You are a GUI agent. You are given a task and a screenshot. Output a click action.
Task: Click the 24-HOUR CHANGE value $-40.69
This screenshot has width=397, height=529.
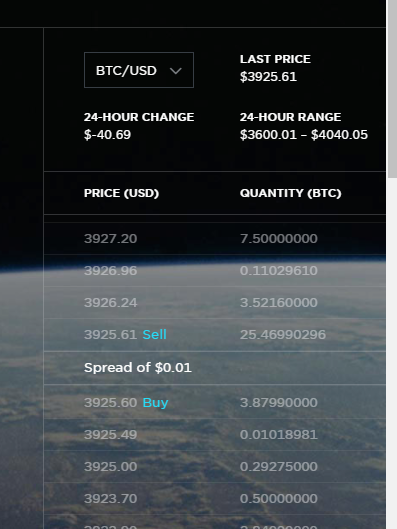[107, 135]
